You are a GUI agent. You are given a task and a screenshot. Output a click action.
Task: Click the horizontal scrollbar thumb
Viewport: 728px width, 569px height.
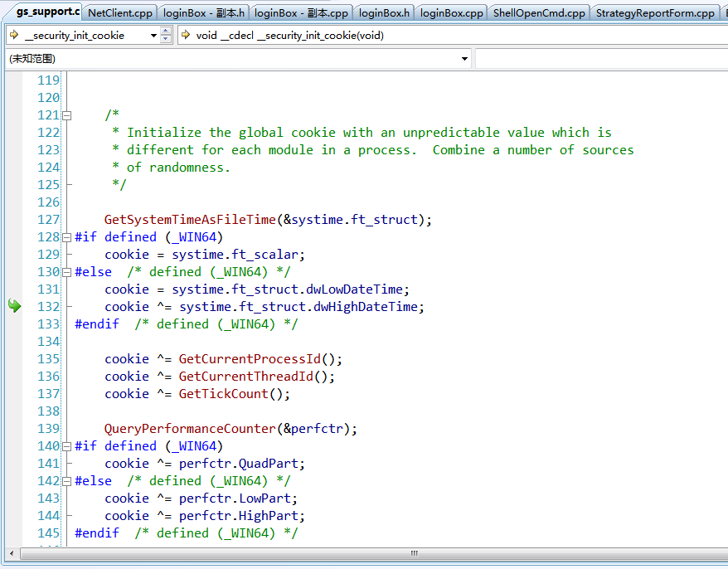[413, 553]
